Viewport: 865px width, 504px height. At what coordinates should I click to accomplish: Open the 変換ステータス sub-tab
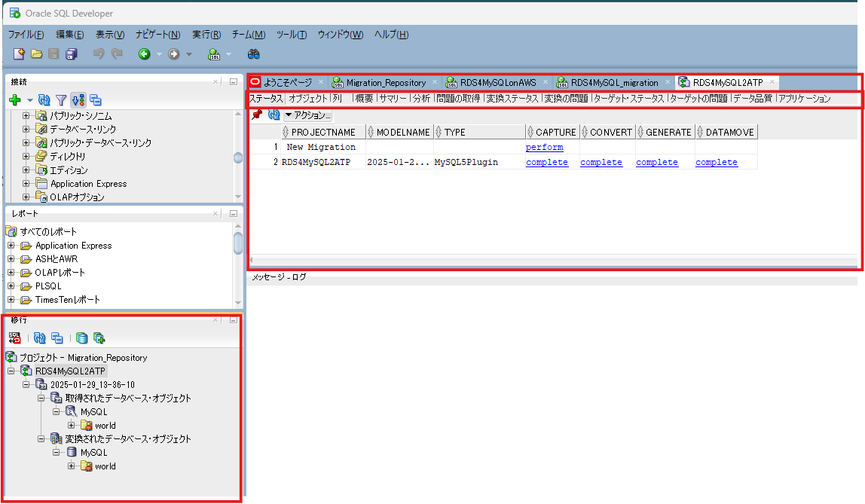512,98
